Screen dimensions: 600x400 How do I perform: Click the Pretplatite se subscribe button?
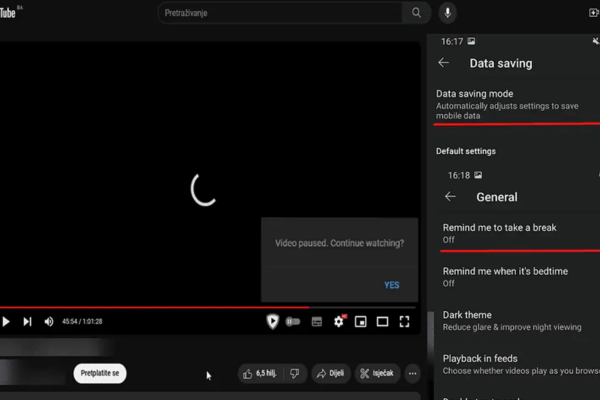(x=100, y=373)
